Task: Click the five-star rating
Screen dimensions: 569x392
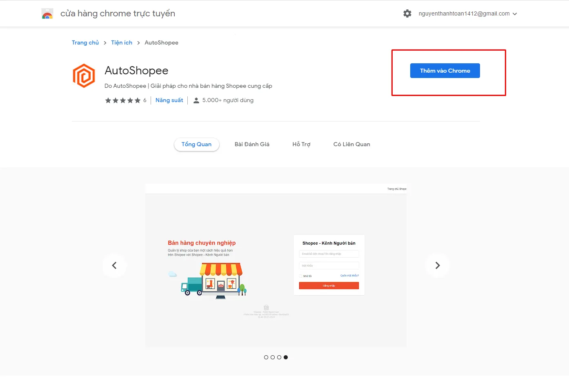Action: point(123,100)
